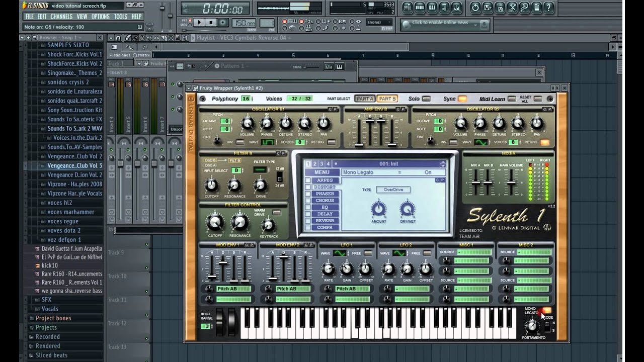This screenshot has width=644, height=362.
Task: Select PART A in Sylenth1
Action: click(364, 99)
